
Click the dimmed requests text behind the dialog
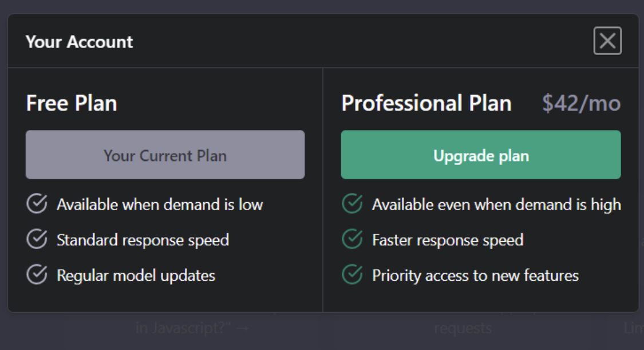click(x=463, y=328)
